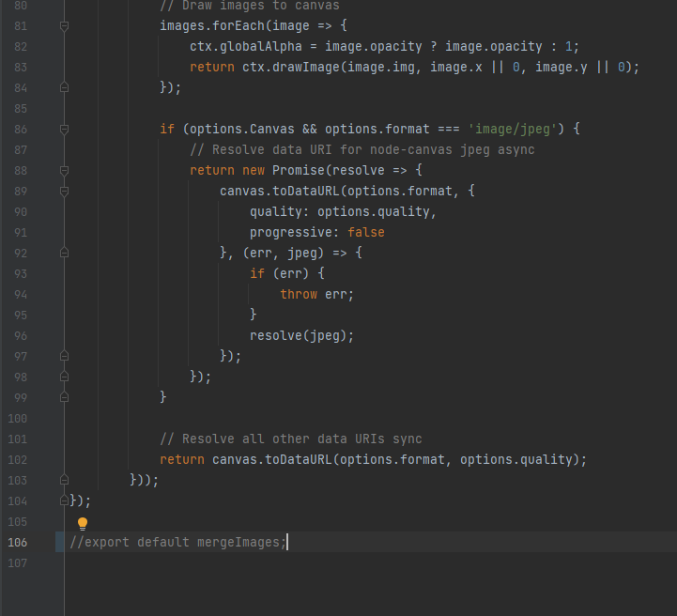Click line number 102 in gutter
The height and width of the screenshot is (616, 677).
[17, 460]
